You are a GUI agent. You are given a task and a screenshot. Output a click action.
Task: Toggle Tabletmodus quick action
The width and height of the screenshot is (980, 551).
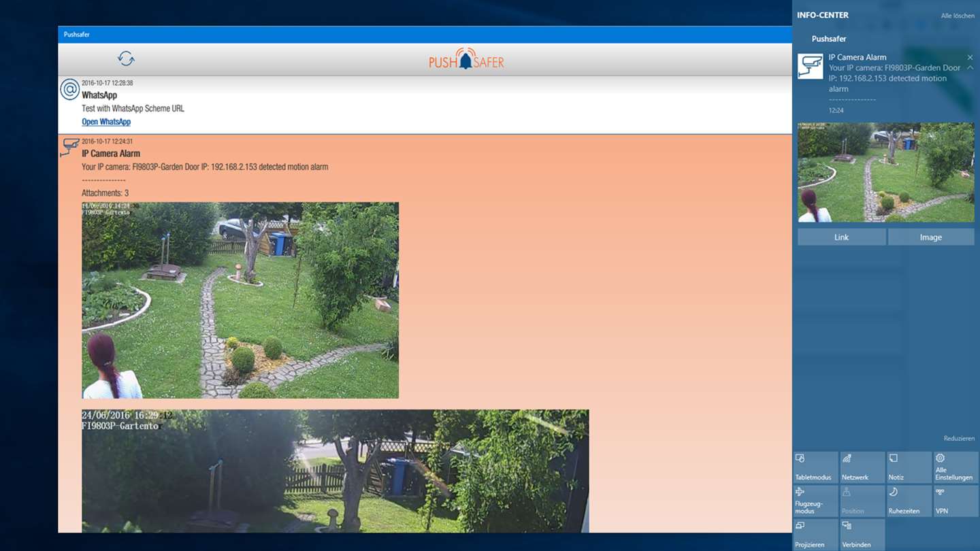tap(815, 467)
